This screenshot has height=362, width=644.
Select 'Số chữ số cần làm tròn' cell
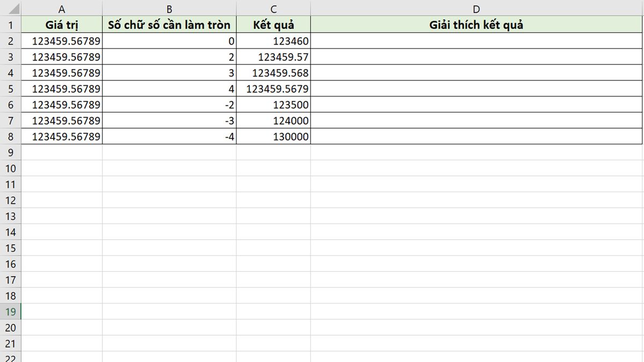(x=169, y=25)
